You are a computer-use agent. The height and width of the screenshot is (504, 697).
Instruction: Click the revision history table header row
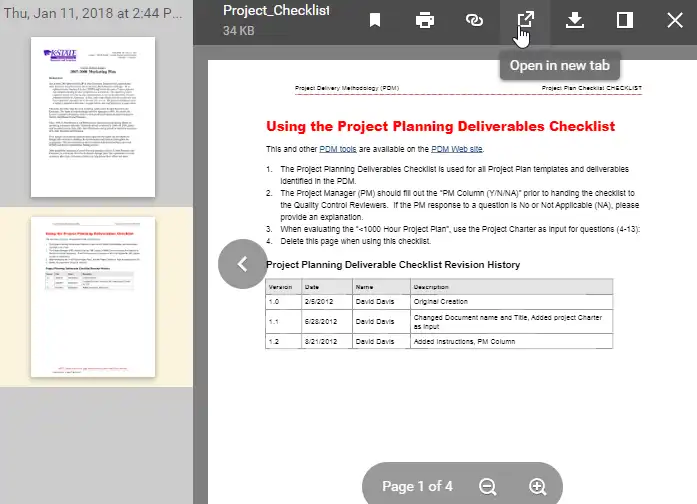pyautogui.click(x=439, y=287)
